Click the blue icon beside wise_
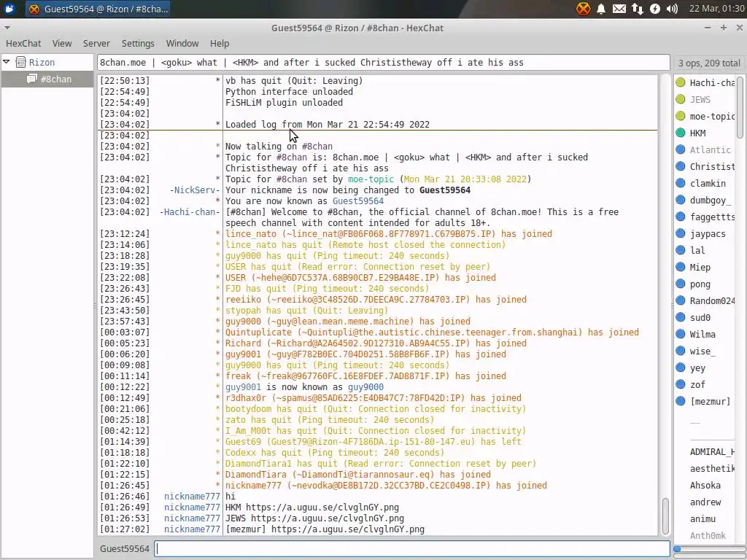 (x=681, y=351)
